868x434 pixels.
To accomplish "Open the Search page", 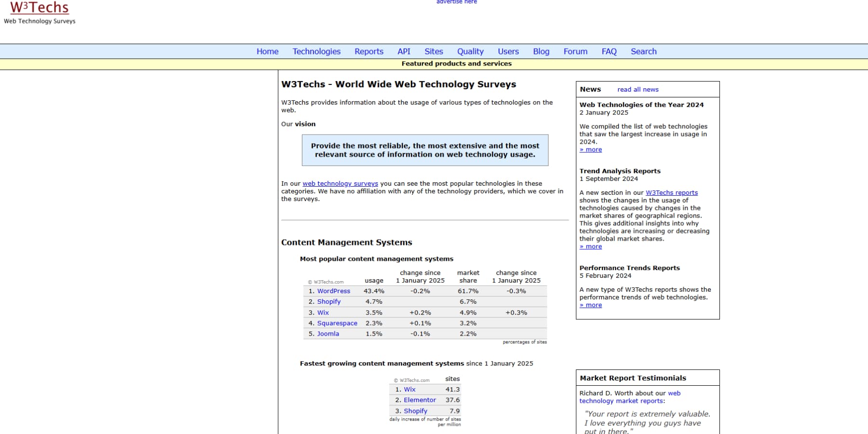I will [643, 51].
